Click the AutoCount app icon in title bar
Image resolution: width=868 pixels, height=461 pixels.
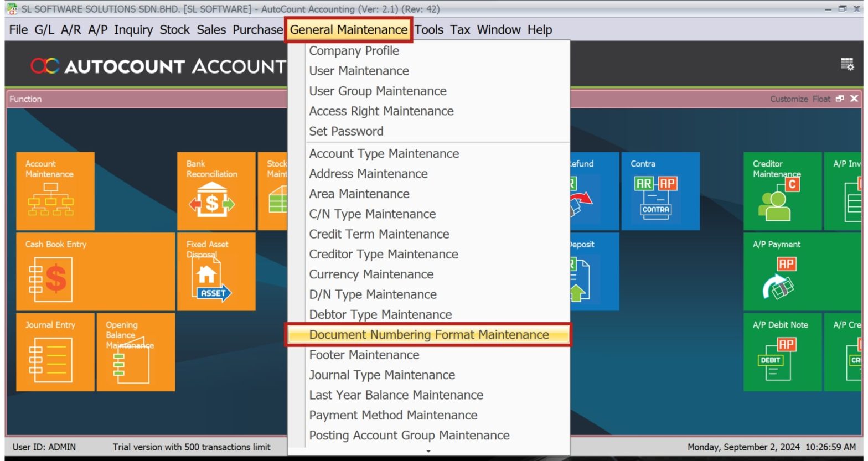(x=12, y=9)
